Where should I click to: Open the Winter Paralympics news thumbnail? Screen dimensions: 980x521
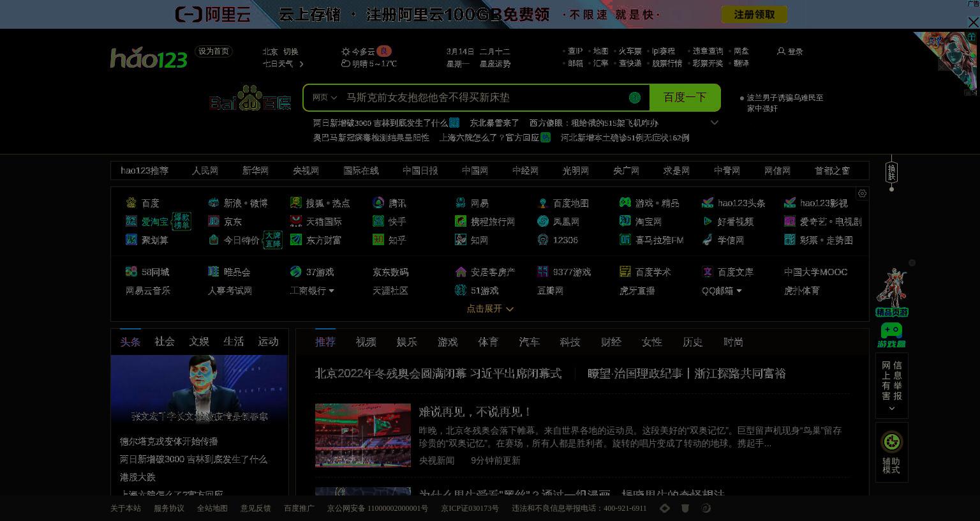coord(363,435)
